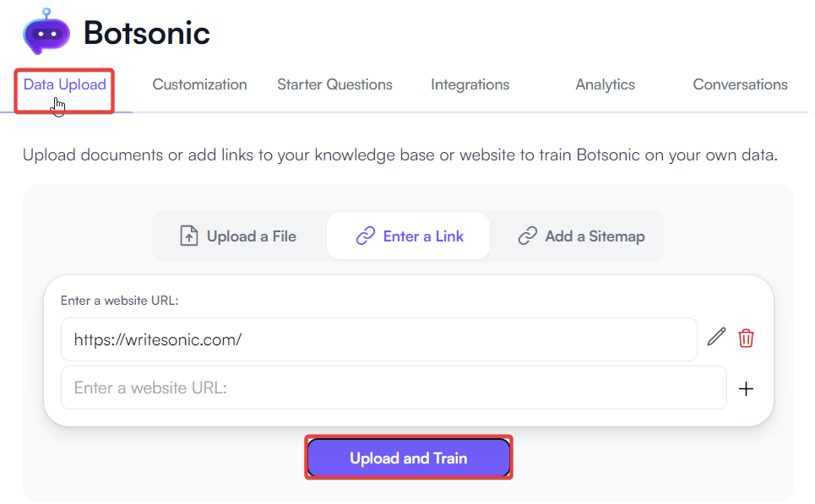The height and width of the screenshot is (504, 815).
Task: Open the Conversations tab
Action: pos(740,84)
